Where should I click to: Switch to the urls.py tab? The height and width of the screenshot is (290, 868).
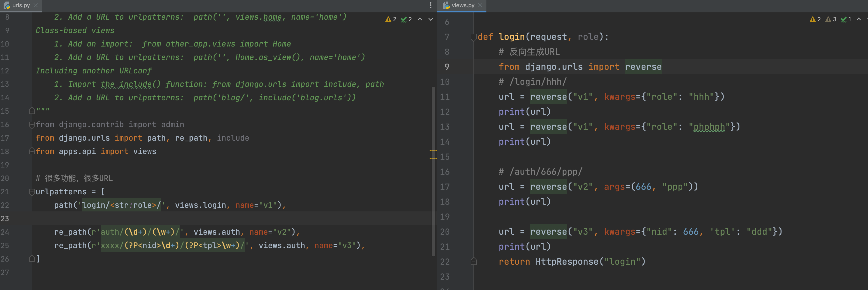coord(21,5)
